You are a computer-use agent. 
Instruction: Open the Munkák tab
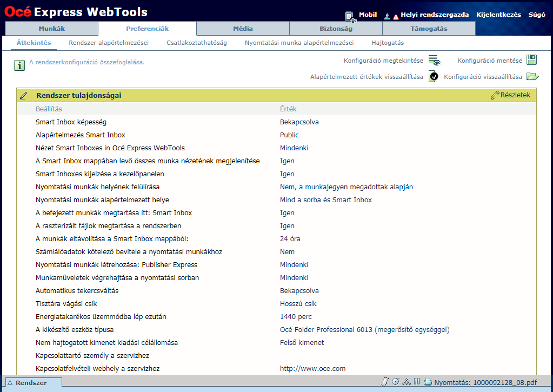(52, 29)
